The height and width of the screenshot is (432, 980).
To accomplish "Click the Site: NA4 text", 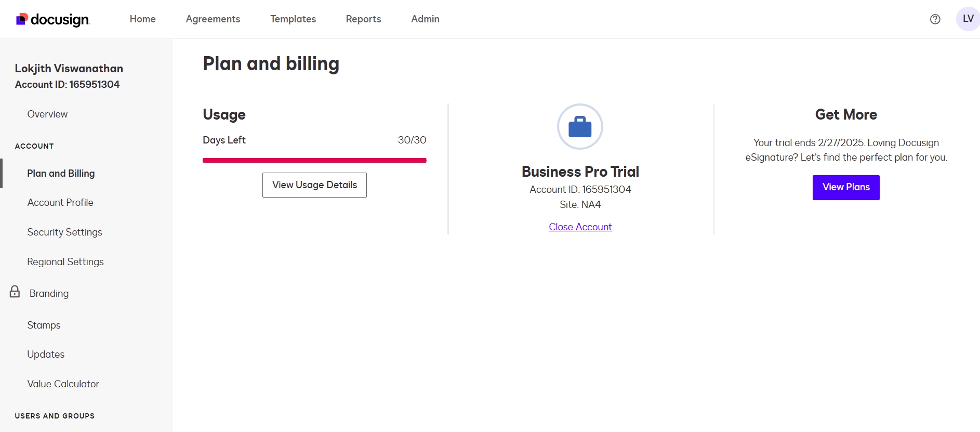I will (580, 205).
